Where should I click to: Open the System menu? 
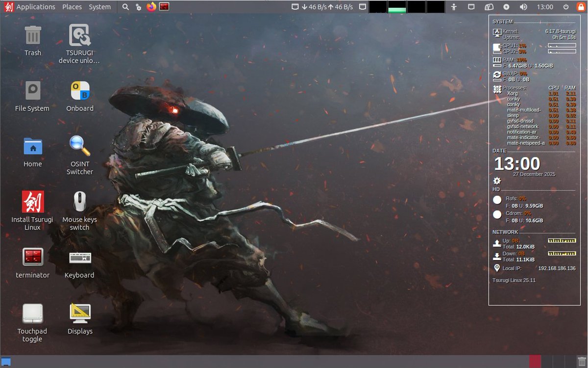(99, 7)
